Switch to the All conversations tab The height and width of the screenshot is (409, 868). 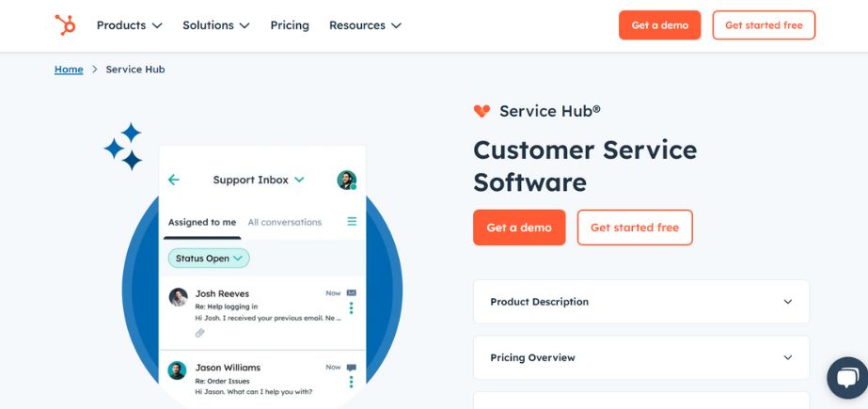point(284,222)
